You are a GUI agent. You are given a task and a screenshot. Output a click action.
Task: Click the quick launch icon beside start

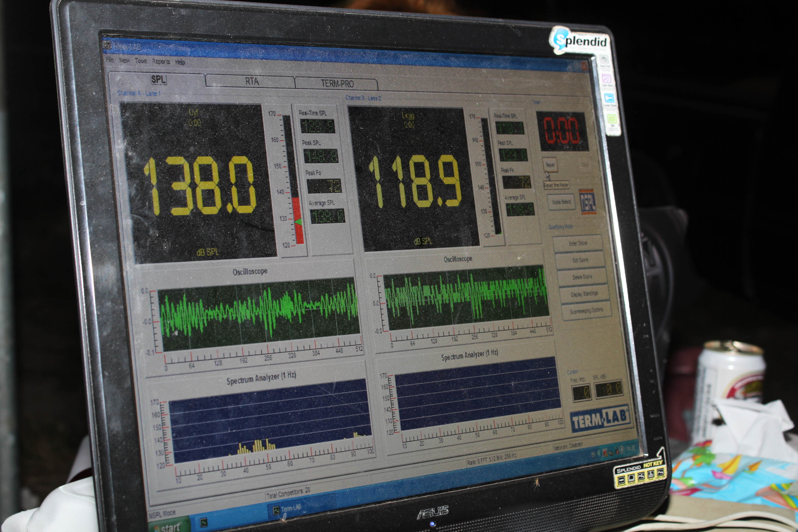[204, 523]
